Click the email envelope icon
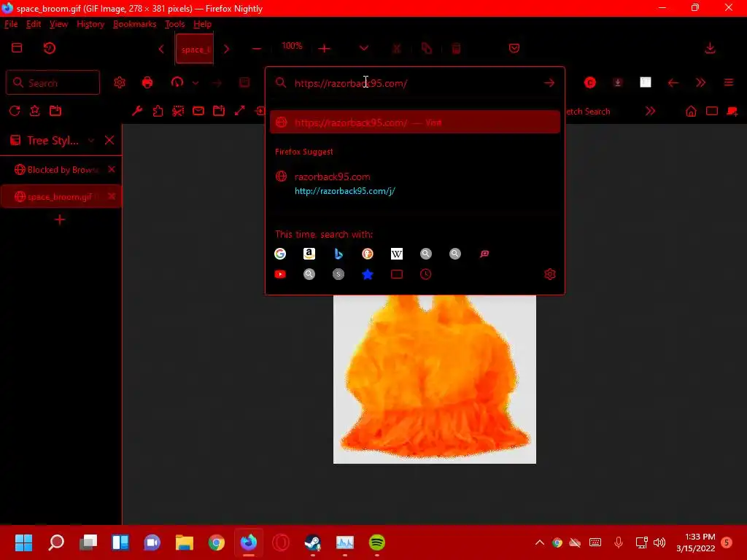Image resolution: width=747 pixels, height=560 pixels. 198,111
